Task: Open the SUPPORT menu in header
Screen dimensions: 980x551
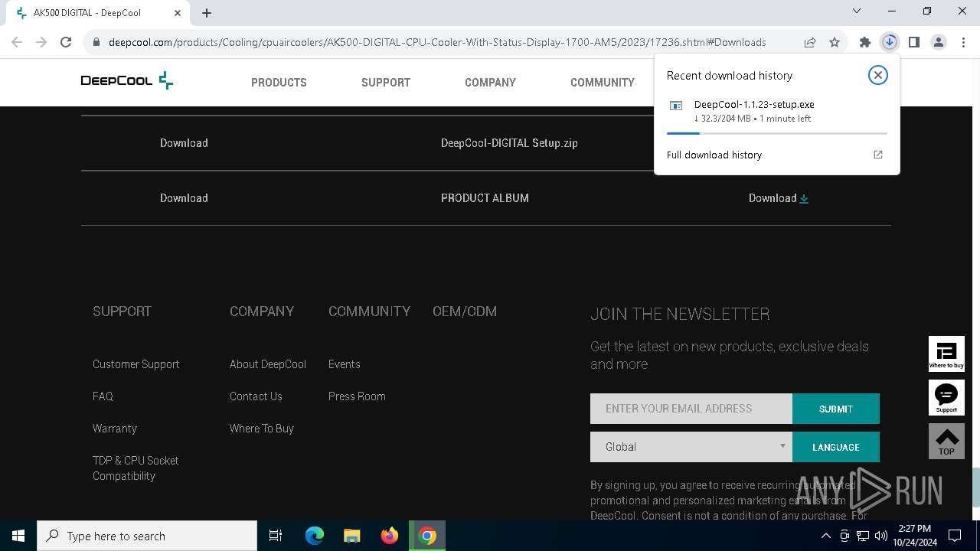Action: click(x=386, y=82)
